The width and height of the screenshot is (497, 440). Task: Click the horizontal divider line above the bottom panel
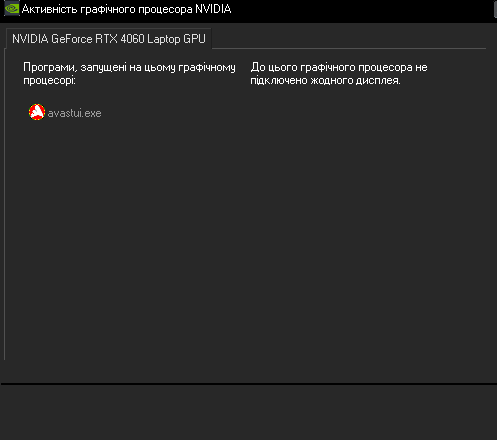(x=249, y=384)
